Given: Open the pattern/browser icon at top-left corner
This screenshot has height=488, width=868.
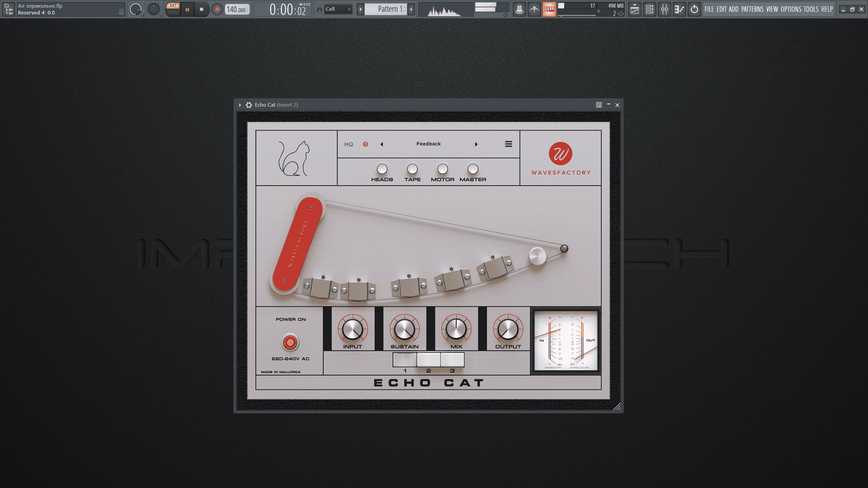Looking at the screenshot, I should (x=9, y=9).
